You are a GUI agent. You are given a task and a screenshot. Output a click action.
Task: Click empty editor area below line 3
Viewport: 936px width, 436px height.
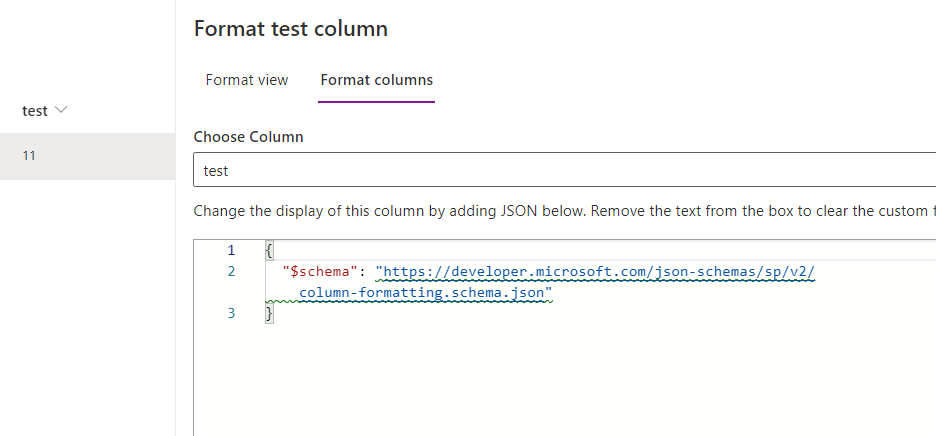coord(560,380)
